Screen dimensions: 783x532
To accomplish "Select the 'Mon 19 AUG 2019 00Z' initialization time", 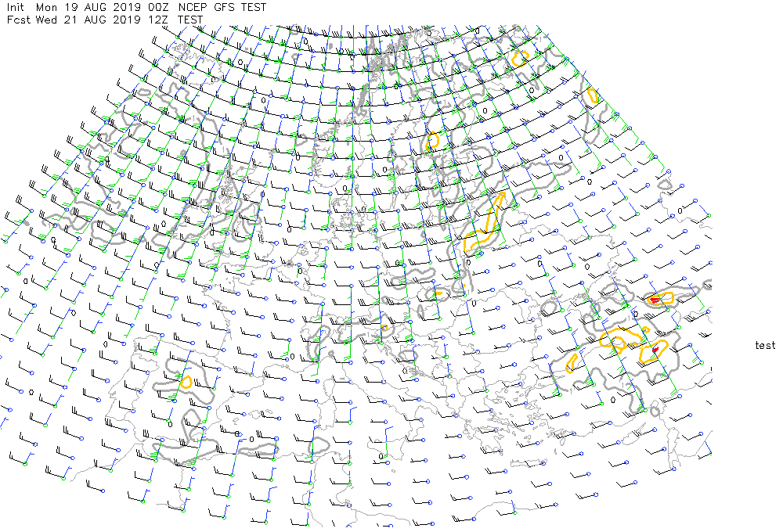I will click(x=102, y=8).
